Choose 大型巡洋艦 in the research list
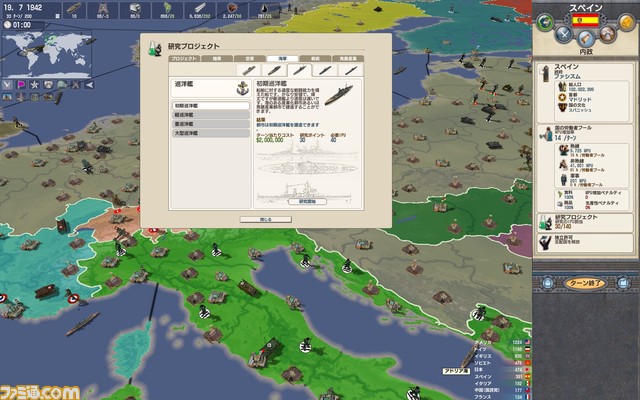 [x=211, y=133]
